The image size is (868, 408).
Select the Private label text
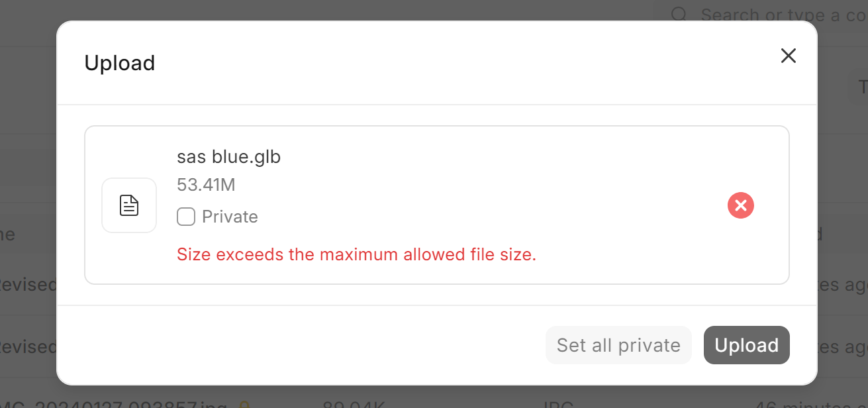(x=230, y=217)
